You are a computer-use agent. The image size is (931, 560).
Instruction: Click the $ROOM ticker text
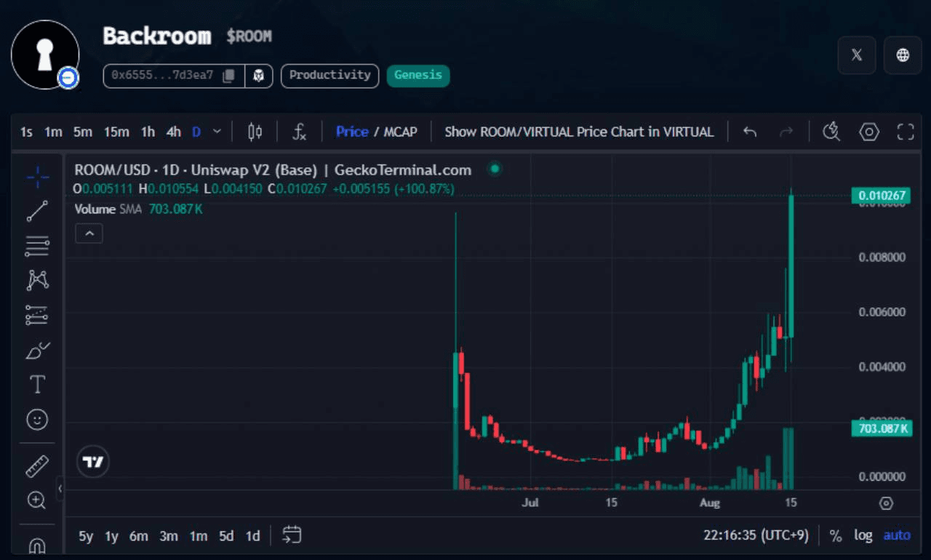click(249, 36)
